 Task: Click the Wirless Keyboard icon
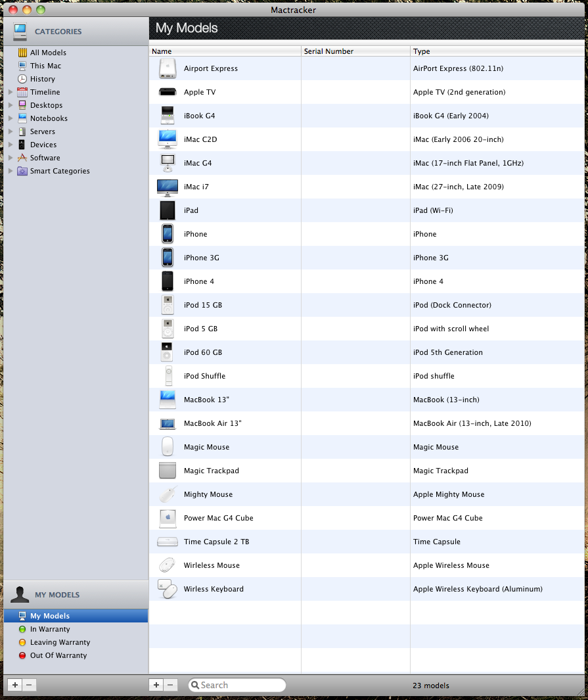click(168, 589)
